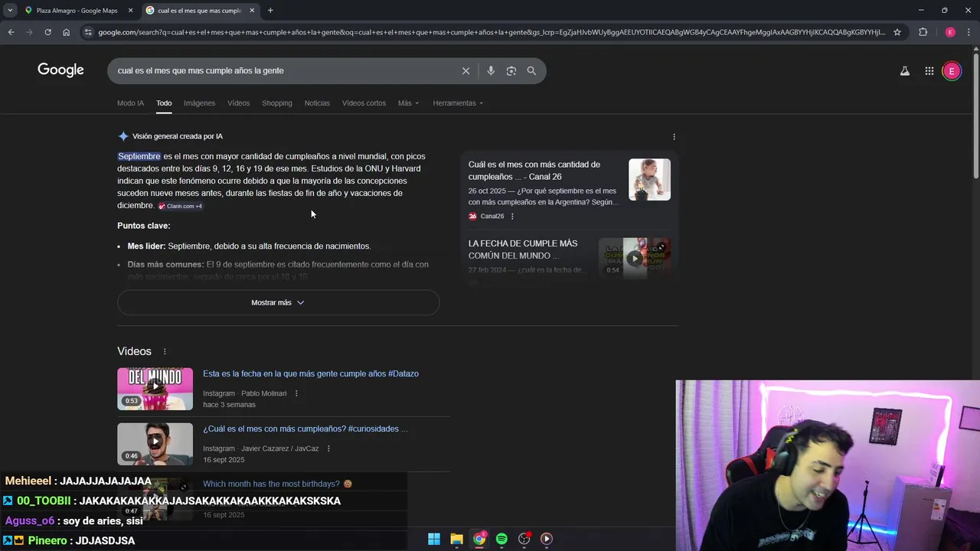The width and height of the screenshot is (980, 551).
Task: Select the Videos cortos search tab
Action: coord(364,103)
